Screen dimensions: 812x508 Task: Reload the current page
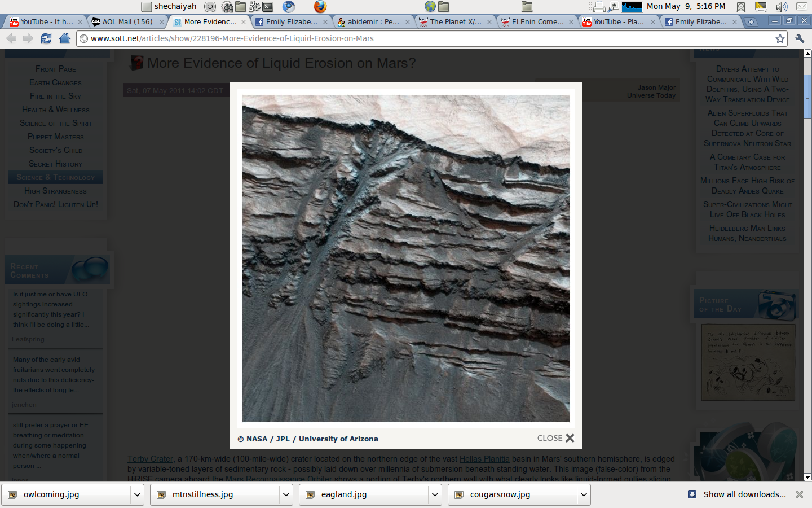pyautogui.click(x=46, y=38)
